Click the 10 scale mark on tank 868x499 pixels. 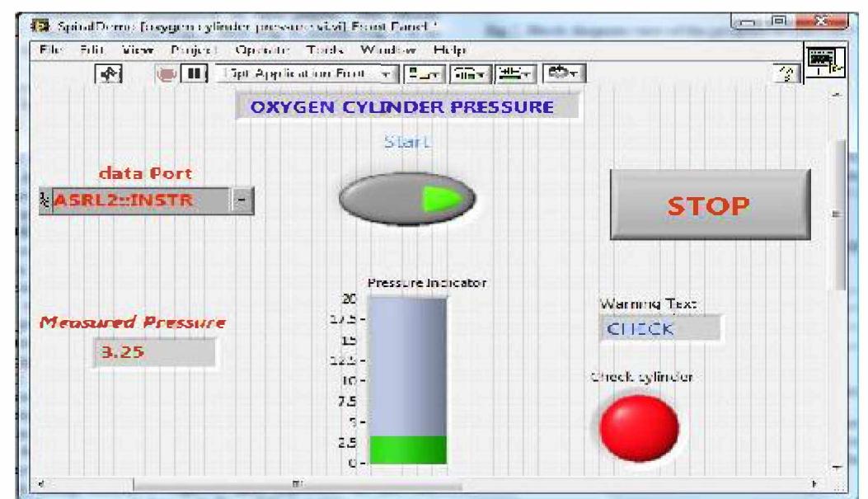(x=350, y=380)
